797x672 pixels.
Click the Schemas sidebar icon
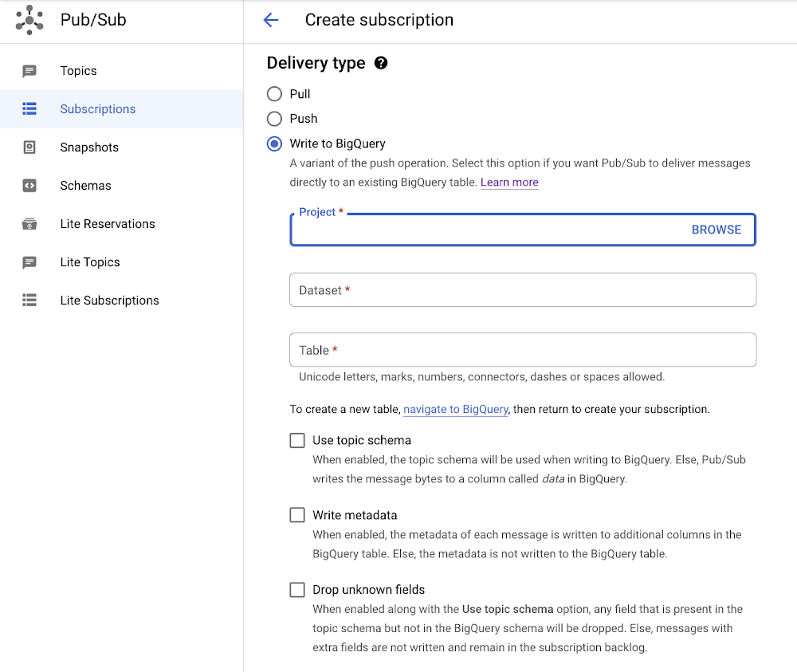(x=29, y=186)
